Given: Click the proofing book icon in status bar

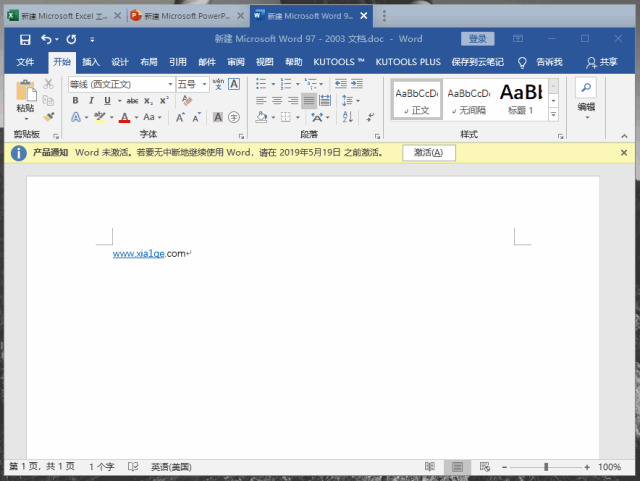Looking at the screenshot, I should pos(133,466).
